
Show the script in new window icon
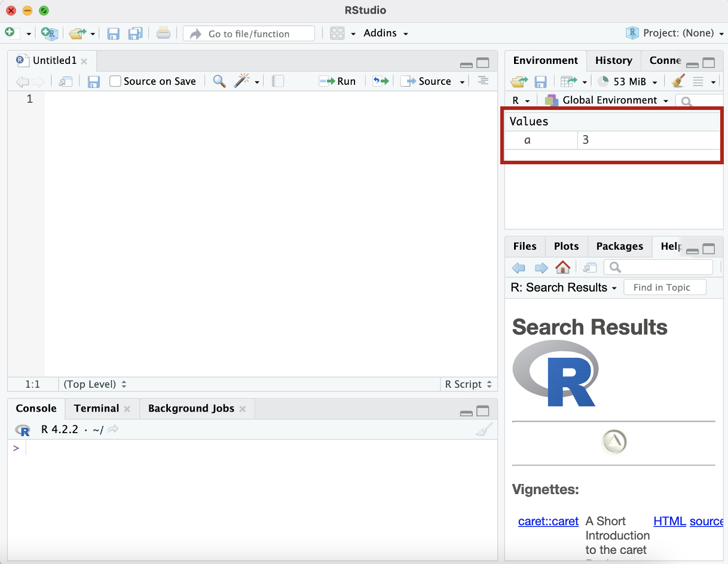coord(66,82)
